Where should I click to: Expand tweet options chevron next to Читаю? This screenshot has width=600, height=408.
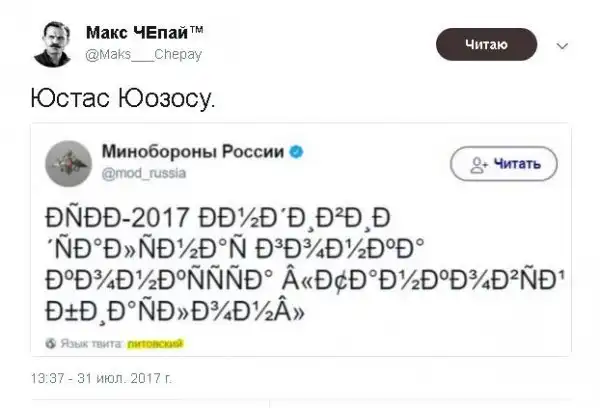point(562,45)
